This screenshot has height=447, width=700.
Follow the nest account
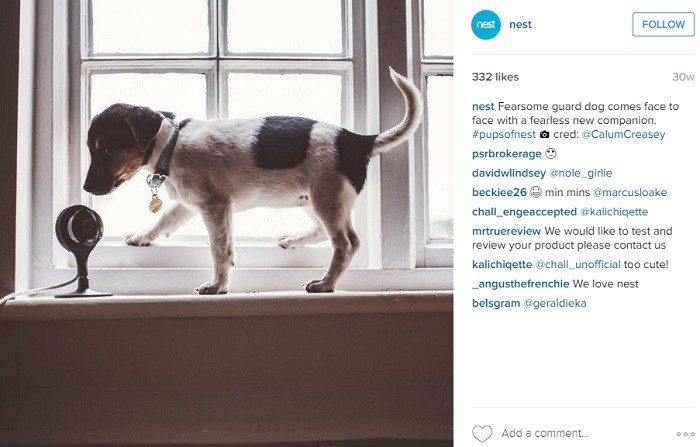[663, 25]
